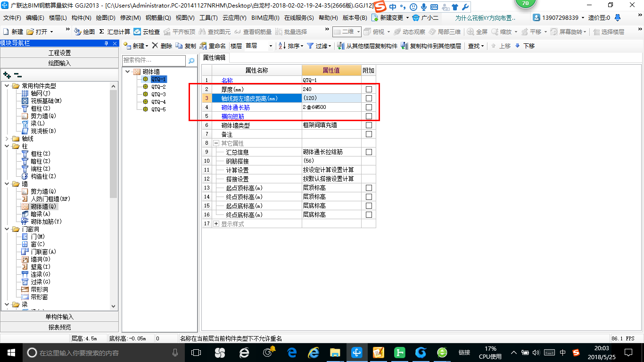Image resolution: width=644 pixels, height=362 pixels.
Task: Click the 报表预览 button
Action: [x=59, y=327]
